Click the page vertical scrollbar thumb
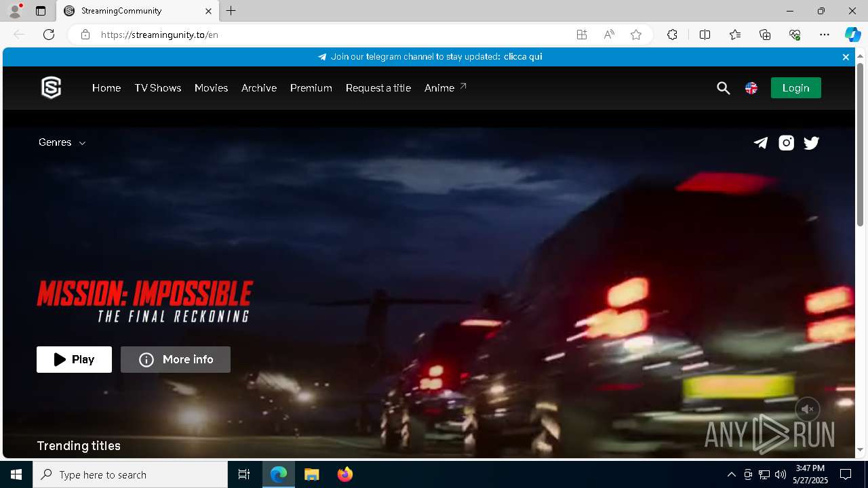Screen dimensions: 868x488 [861, 144]
